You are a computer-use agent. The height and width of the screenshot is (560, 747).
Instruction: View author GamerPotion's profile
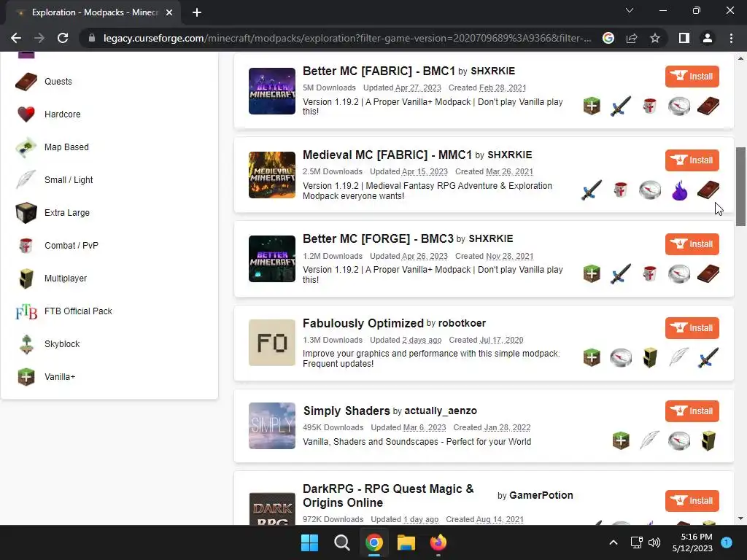click(x=541, y=495)
